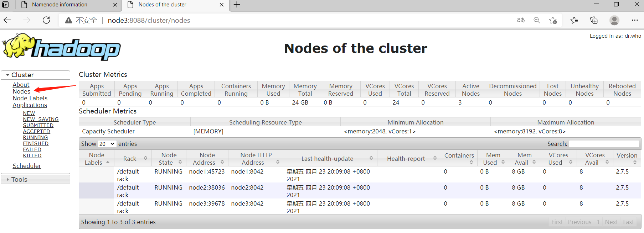
Task: Open the Active Nodes count link
Action: tap(460, 102)
